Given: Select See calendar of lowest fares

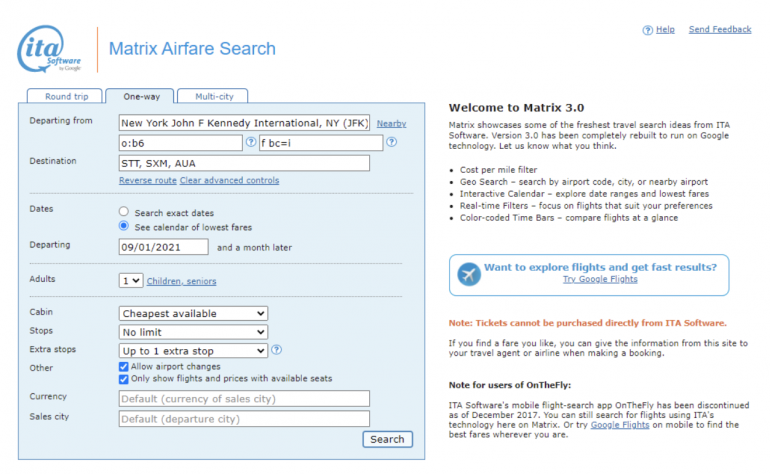Looking at the screenshot, I should 124,227.
